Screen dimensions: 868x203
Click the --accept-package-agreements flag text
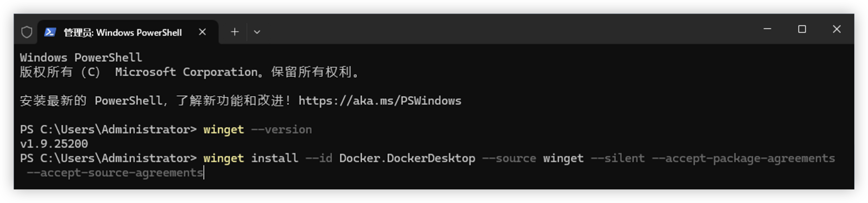pyautogui.click(x=744, y=158)
